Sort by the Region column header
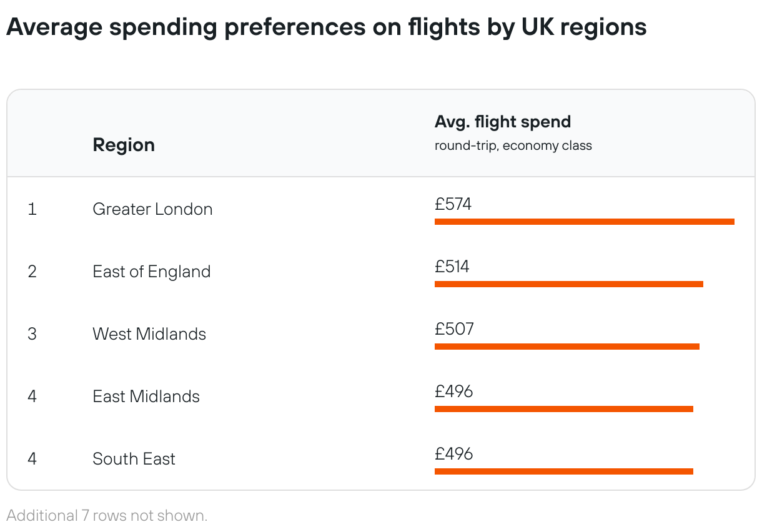The image size is (762, 532). coord(124,145)
